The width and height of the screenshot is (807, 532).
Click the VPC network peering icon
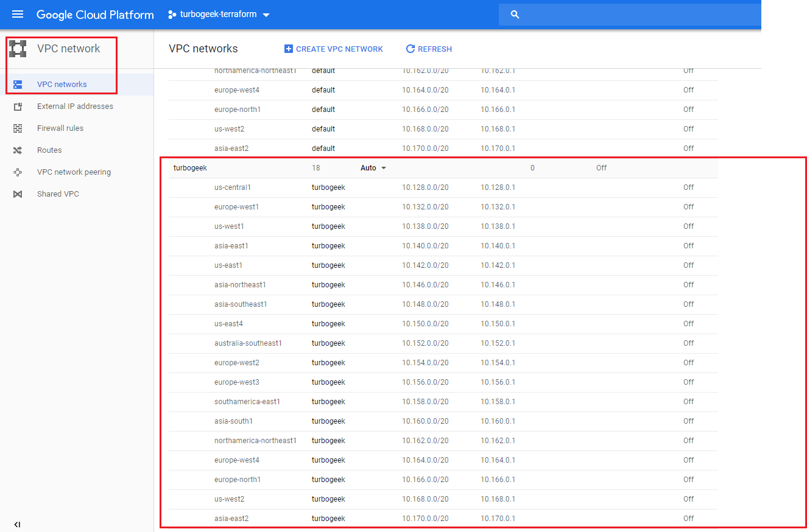18,172
